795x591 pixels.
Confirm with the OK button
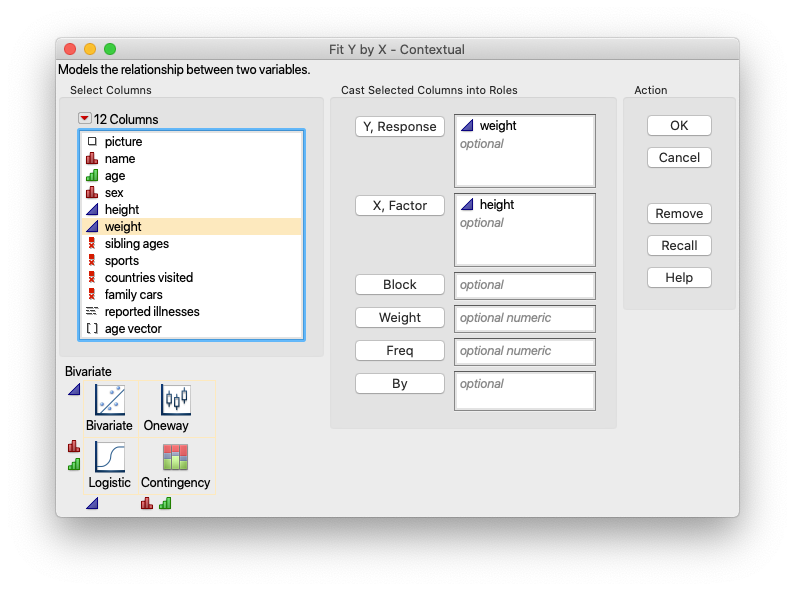click(x=679, y=125)
